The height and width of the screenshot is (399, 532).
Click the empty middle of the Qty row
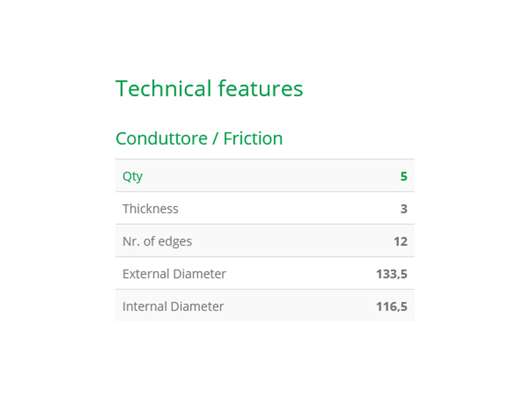pos(265,176)
